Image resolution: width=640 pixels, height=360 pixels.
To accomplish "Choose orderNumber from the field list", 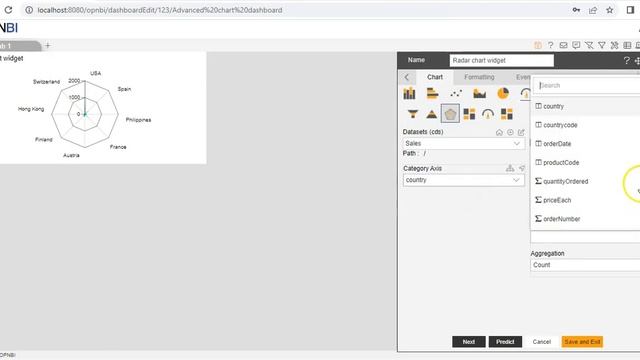I will (585, 219).
